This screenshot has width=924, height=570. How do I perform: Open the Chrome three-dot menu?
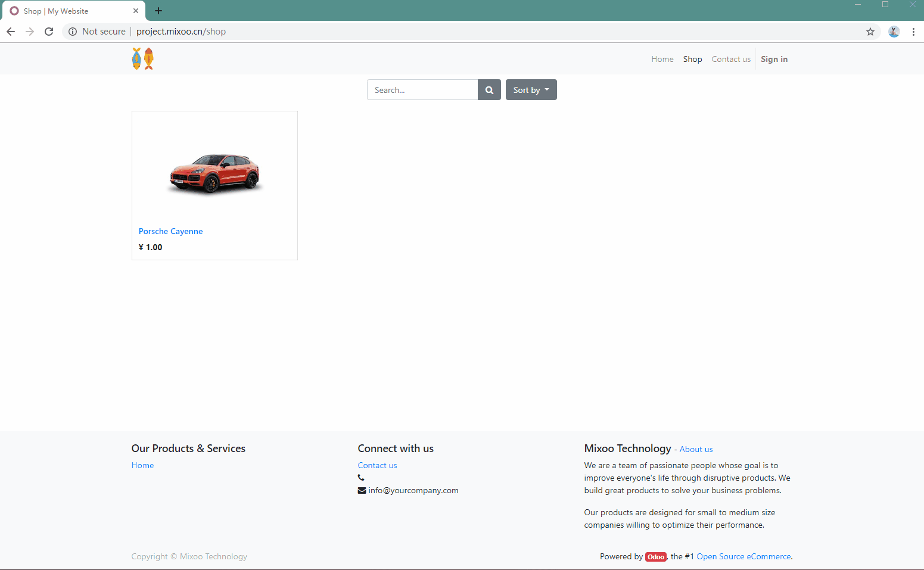click(x=913, y=32)
